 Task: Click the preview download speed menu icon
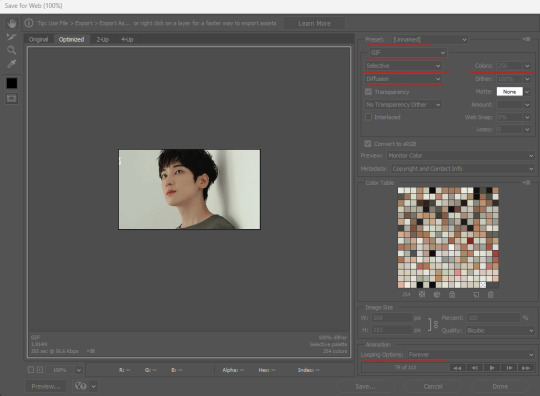91,351
